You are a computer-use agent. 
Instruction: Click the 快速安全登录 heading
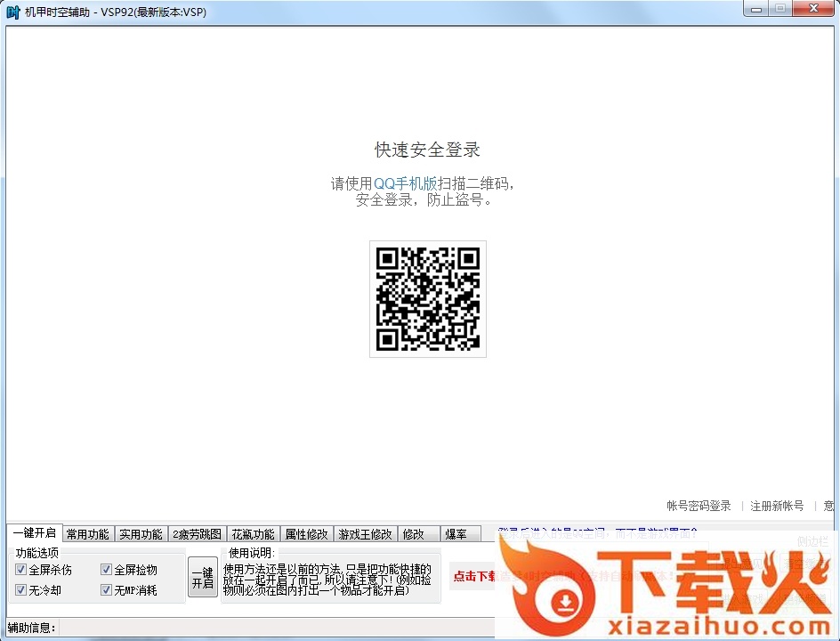[427, 150]
